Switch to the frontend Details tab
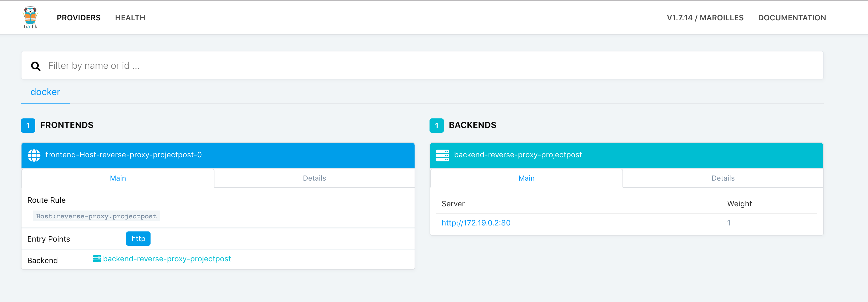 tap(314, 178)
